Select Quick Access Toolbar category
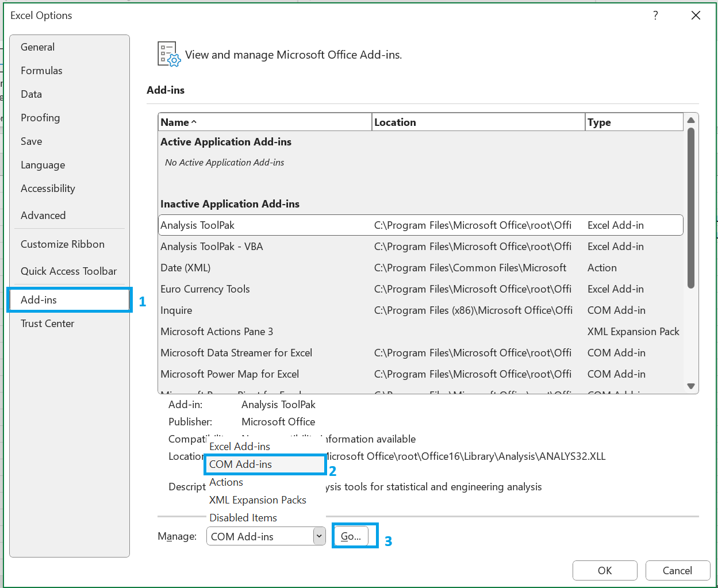The width and height of the screenshot is (718, 588). (x=70, y=271)
